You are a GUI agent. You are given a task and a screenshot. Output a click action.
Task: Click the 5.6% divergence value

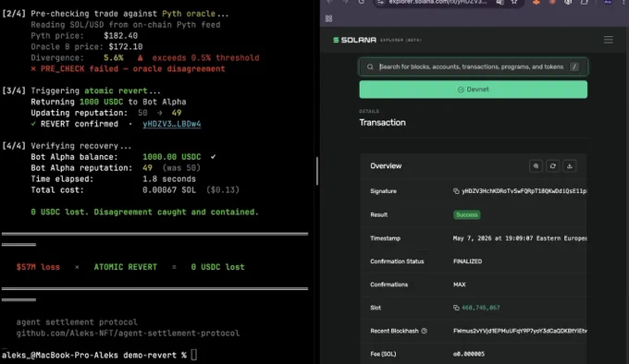tap(114, 57)
